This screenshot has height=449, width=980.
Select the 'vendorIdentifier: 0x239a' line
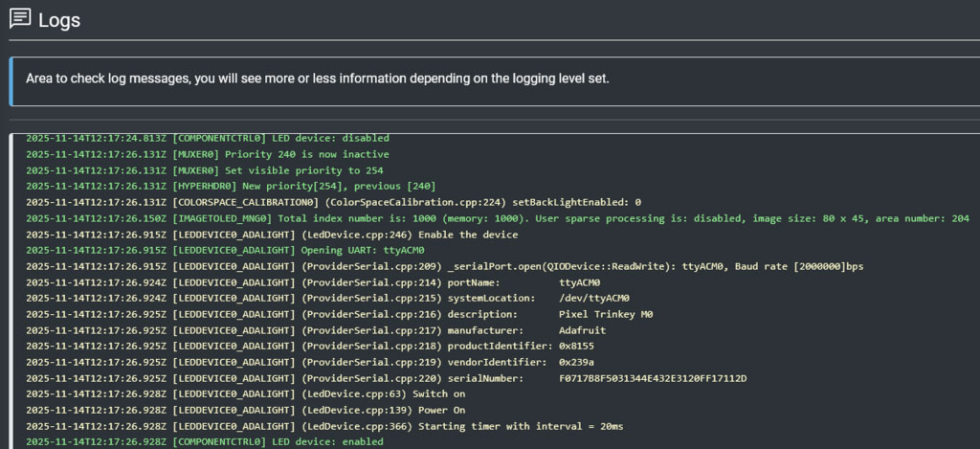tap(310, 363)
